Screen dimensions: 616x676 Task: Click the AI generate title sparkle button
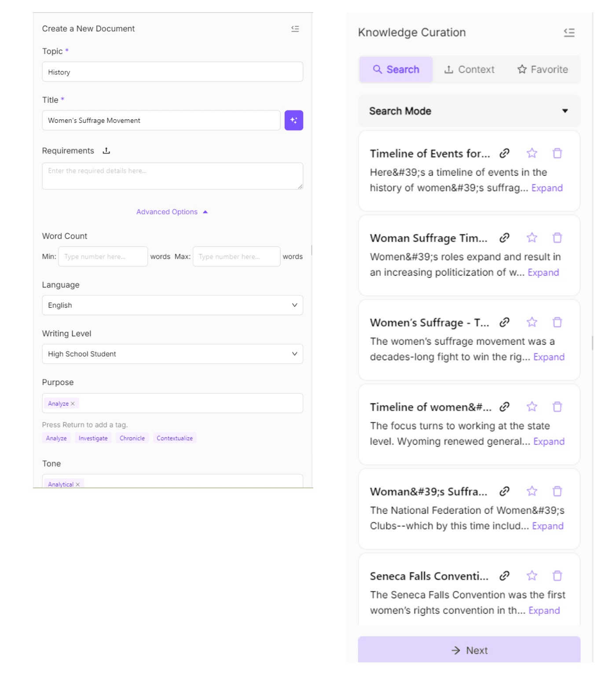(293, 120)
